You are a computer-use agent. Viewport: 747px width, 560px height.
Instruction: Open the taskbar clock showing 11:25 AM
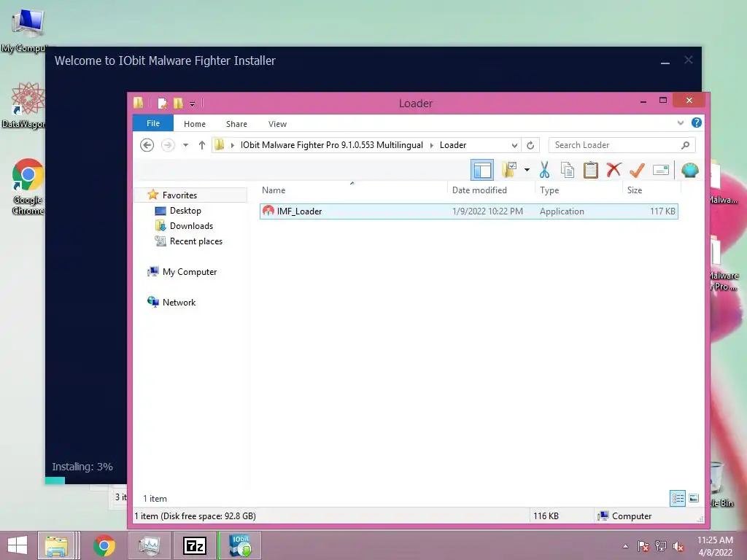click(715, 546)
